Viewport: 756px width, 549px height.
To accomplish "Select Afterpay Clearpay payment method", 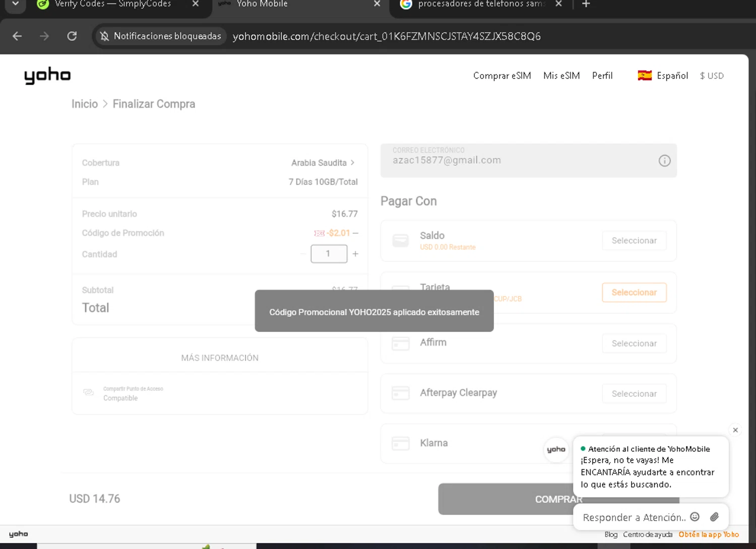I will pyautogui.click(x=634, y=394).
